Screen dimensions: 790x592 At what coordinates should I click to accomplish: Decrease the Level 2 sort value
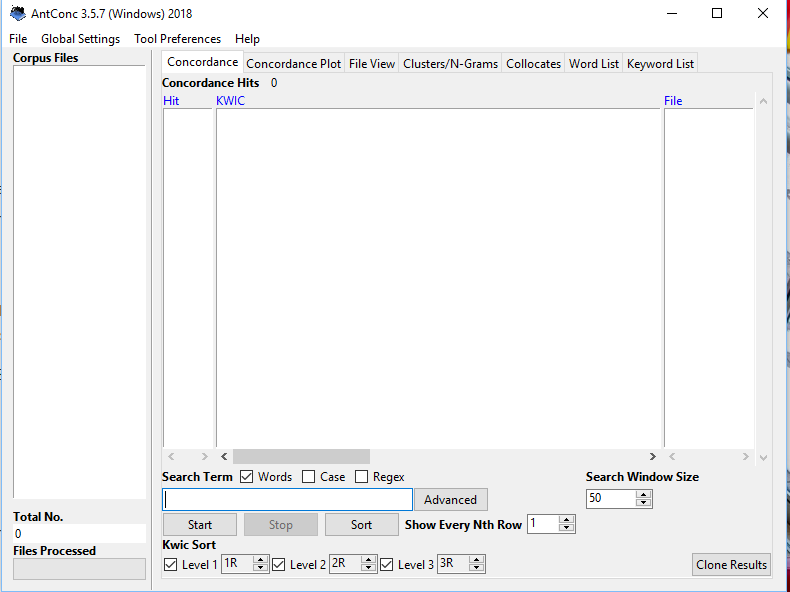coord(368,569)
